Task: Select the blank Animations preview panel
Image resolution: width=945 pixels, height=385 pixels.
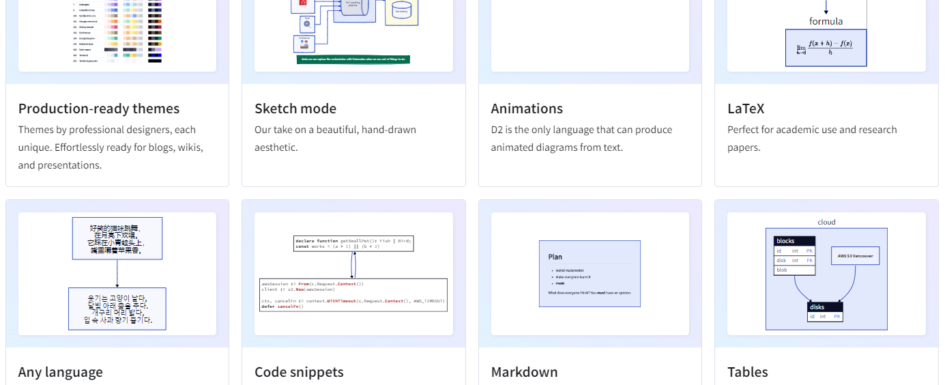Action: coord(590,36)
